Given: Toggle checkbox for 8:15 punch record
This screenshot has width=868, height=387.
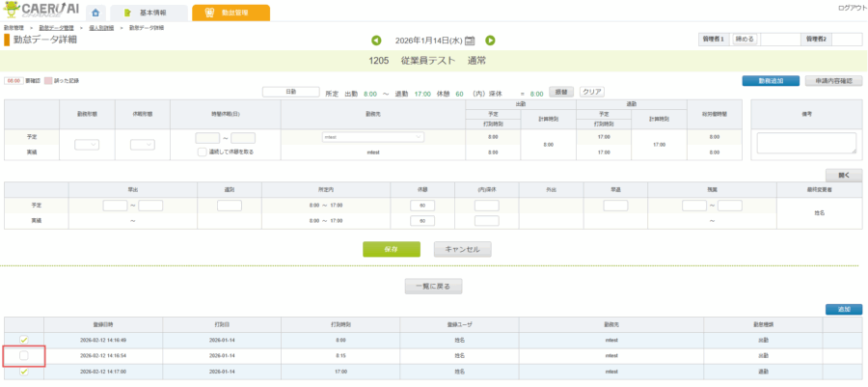Looking at the screenshot, I should click(x=24, y=355).
